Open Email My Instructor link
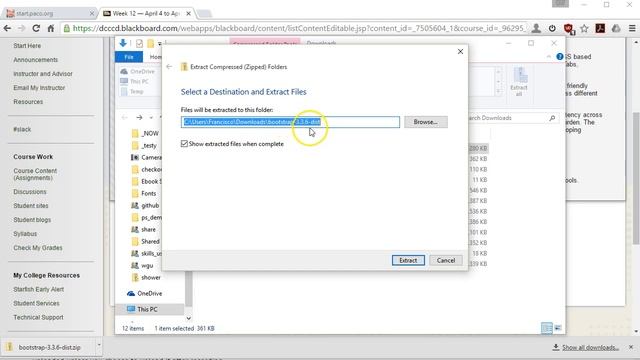Screen dimensions: 640x360 (x=39, y=88)
